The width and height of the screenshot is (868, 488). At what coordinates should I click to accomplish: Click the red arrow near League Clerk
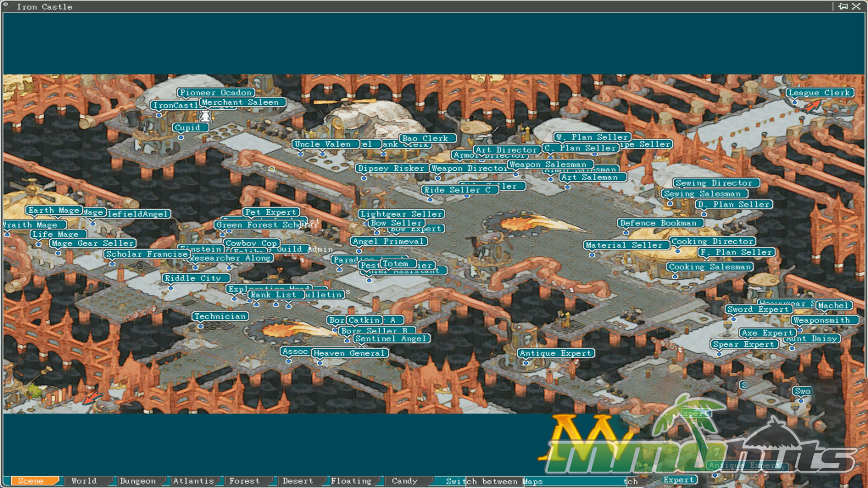click(x=812, y=107)
